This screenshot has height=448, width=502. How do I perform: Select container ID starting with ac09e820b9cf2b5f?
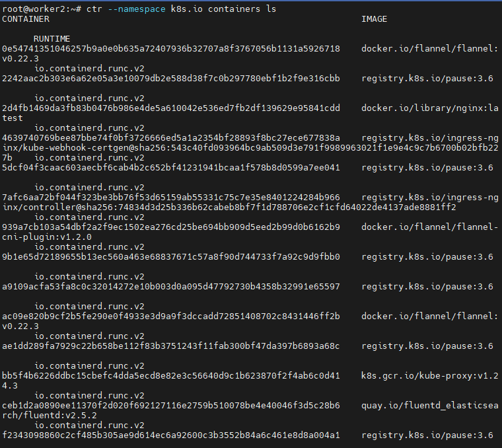(x=171, y=317)
